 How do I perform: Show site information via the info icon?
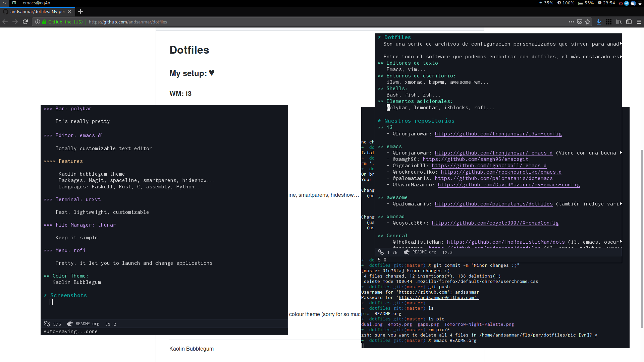click(x=38, y=22)
